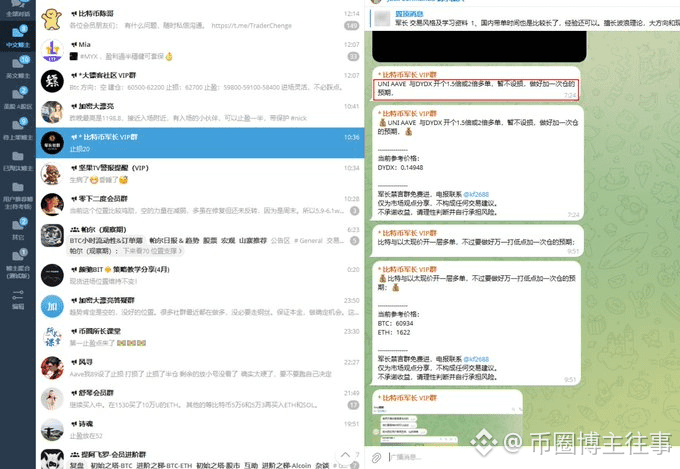Open the Mia channel chat
The image size is (680, 469).
click(x=200, y=50)
